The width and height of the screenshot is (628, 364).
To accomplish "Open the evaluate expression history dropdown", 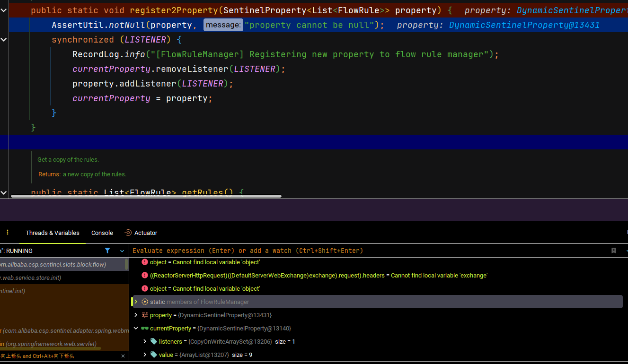I will pyautogui.click(x=626, y=251).
